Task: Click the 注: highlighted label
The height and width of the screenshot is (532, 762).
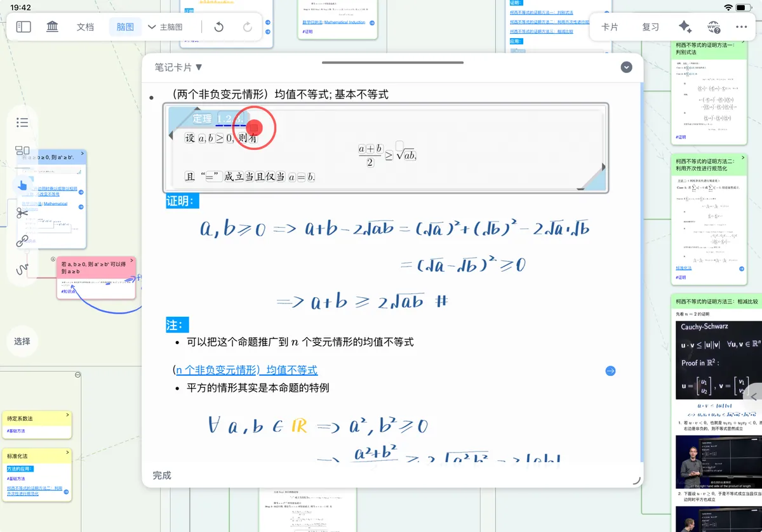Action: point(177,325)
